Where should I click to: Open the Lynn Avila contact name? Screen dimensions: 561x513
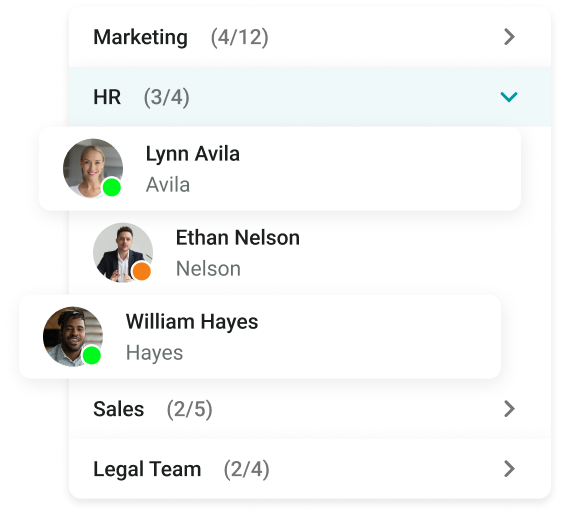pyautogui.click(x=193, y=155)
